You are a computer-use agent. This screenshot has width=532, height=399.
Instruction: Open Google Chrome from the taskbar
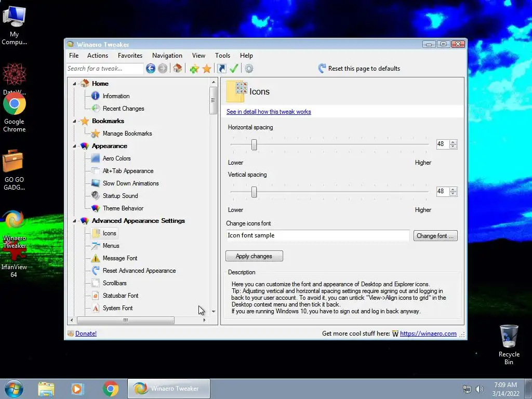(x=110, y=389)
